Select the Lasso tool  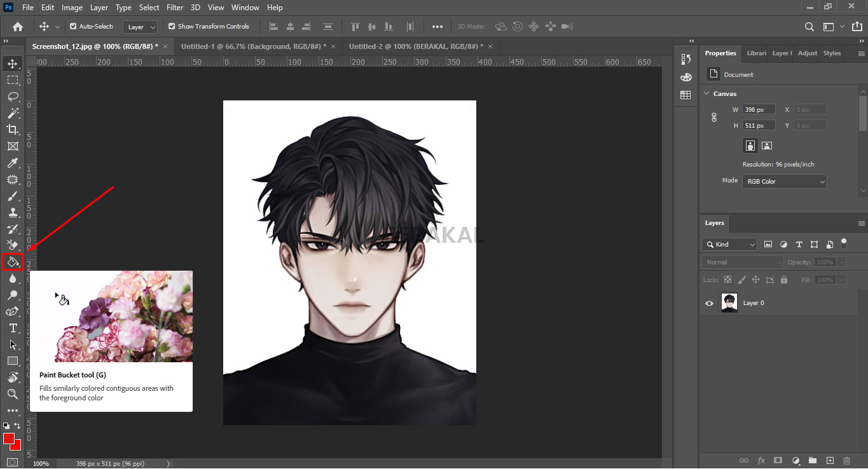(13, 97)
